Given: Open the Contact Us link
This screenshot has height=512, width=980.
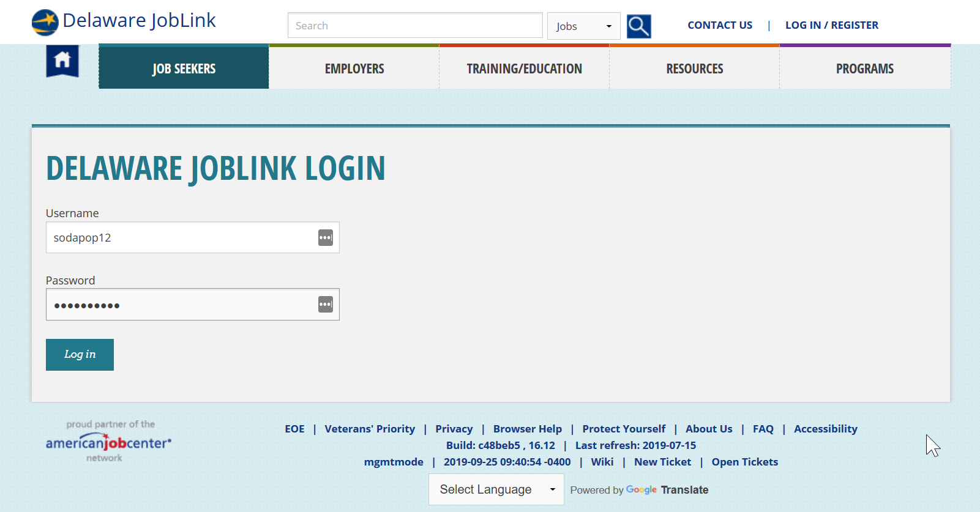Looking at the screenshot, I should 720,25.
